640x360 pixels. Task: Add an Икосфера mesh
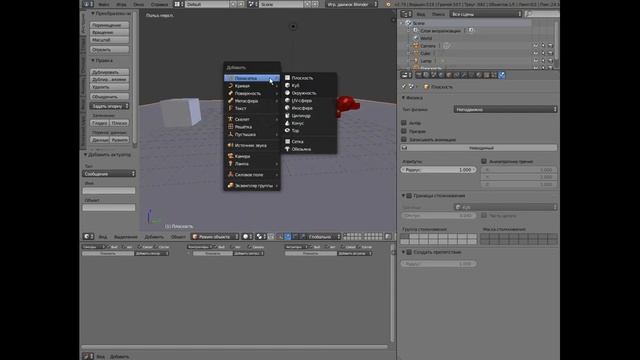[310, 108]
